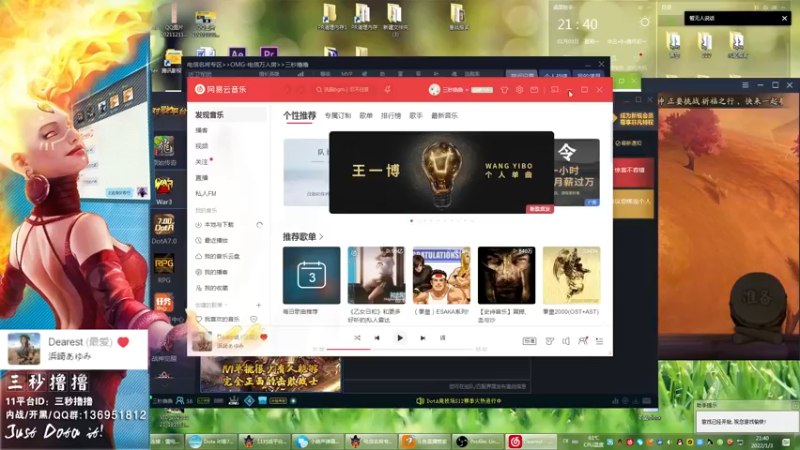Screen dimensions: 800x450
Task: Open DotA7.0 icon in the game platform sidebar
Action: (164, 229)
